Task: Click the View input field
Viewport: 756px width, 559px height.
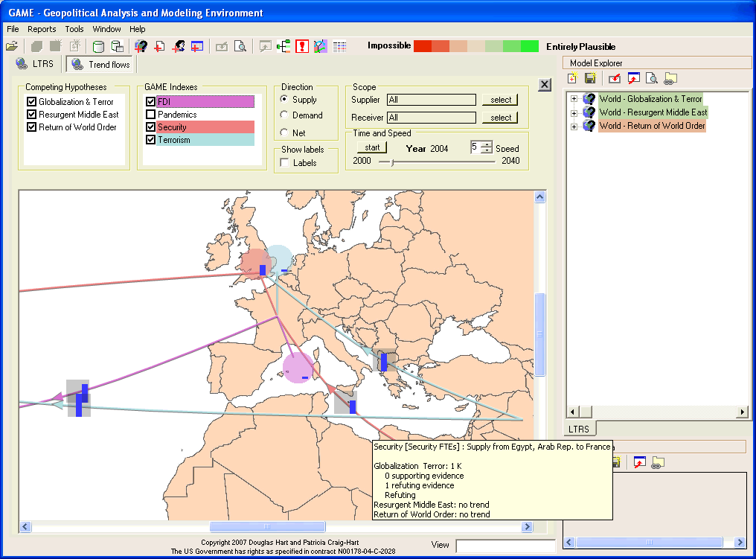Action: coord(504,546)
